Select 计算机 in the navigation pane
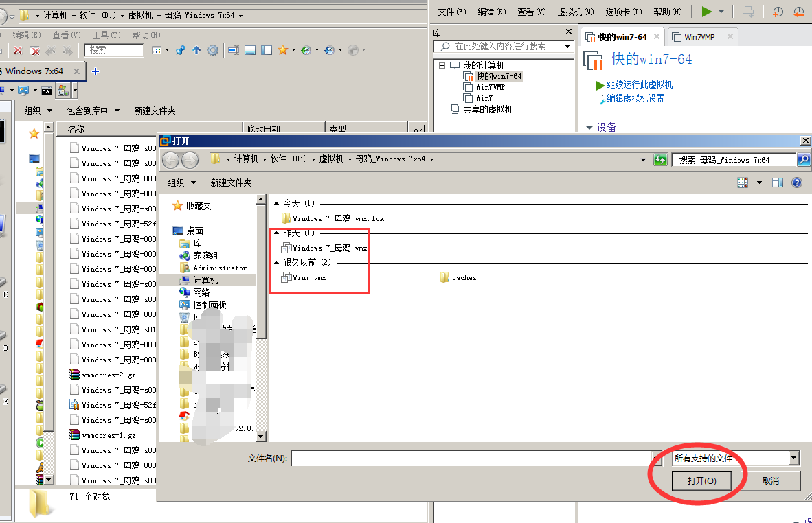Screen dimensions: 812x523 click(205, 280)
